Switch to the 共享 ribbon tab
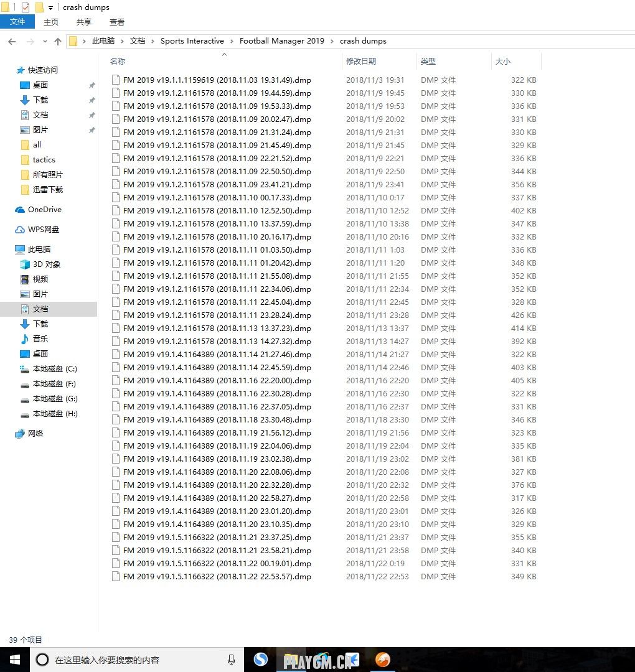The height and width of the screenshot is (672, 635). coord(83,22)
